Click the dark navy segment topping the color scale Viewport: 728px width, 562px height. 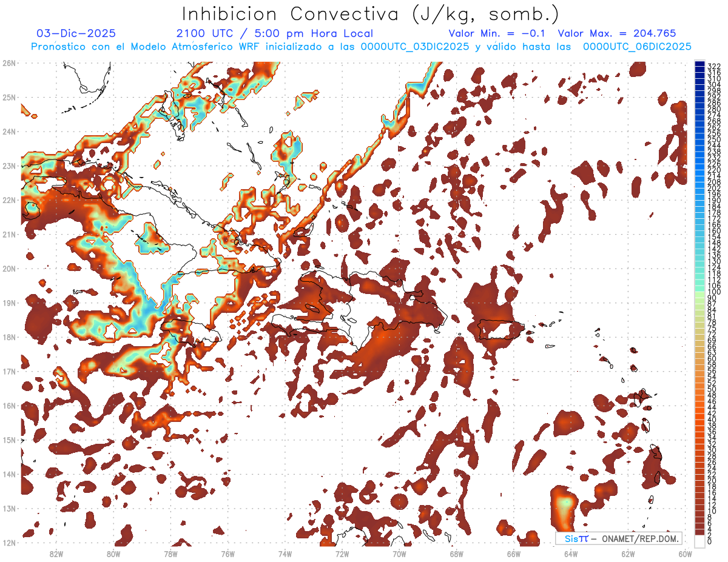click(699, 64)
